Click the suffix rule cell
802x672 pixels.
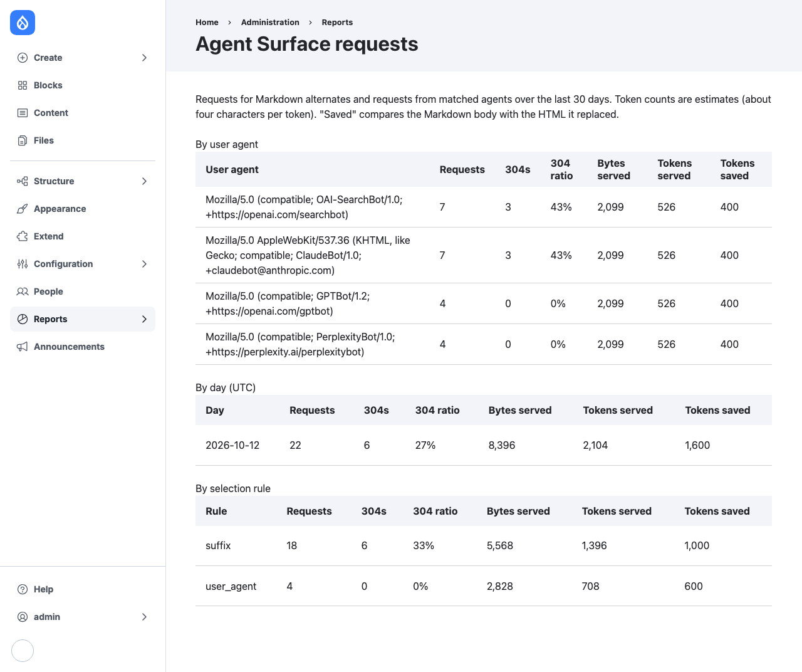218,545
